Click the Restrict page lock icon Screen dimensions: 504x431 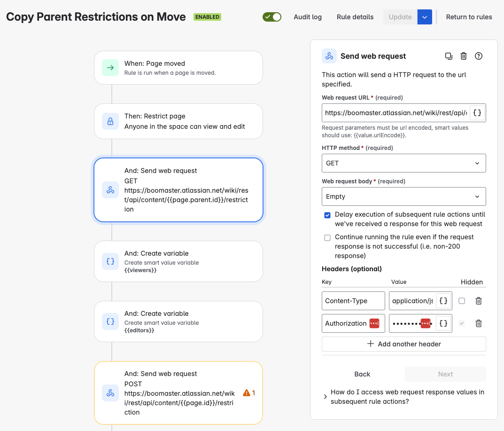tap(110, 121)
